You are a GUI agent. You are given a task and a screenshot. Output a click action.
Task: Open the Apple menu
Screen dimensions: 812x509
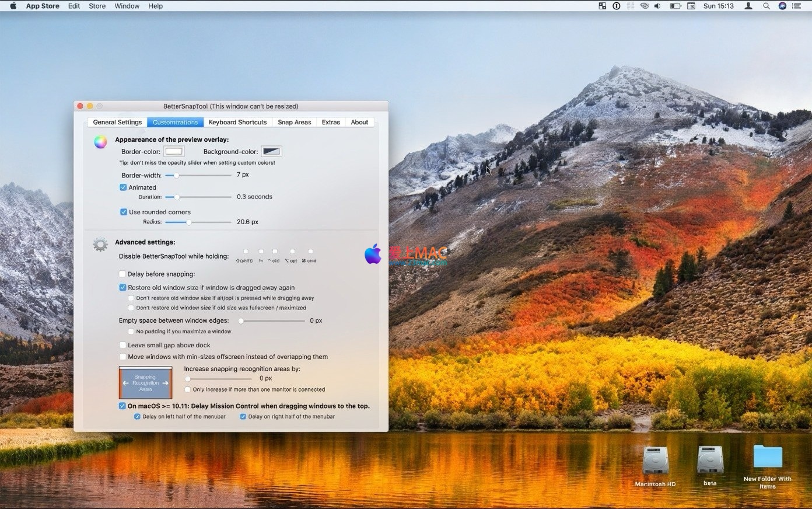[13, 6]
